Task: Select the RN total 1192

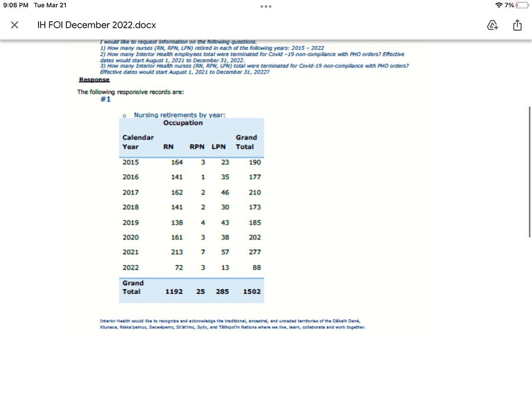Action: [x=174, y=291]
